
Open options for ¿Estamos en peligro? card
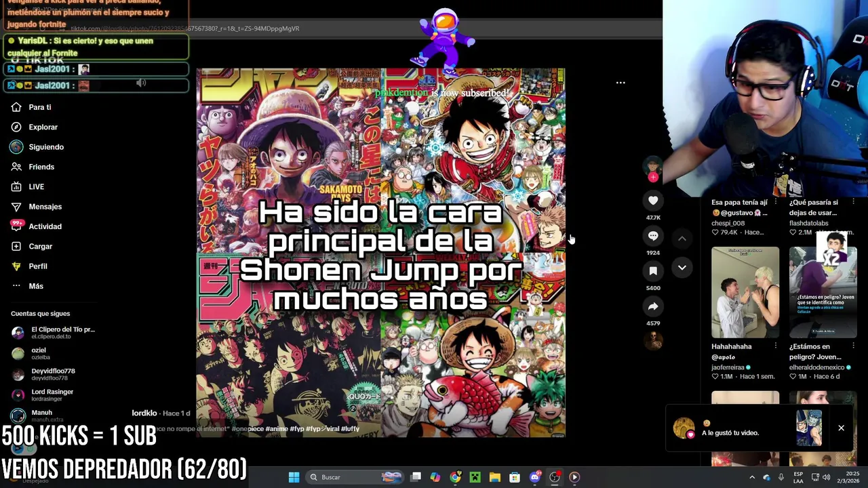coord(853,346)
